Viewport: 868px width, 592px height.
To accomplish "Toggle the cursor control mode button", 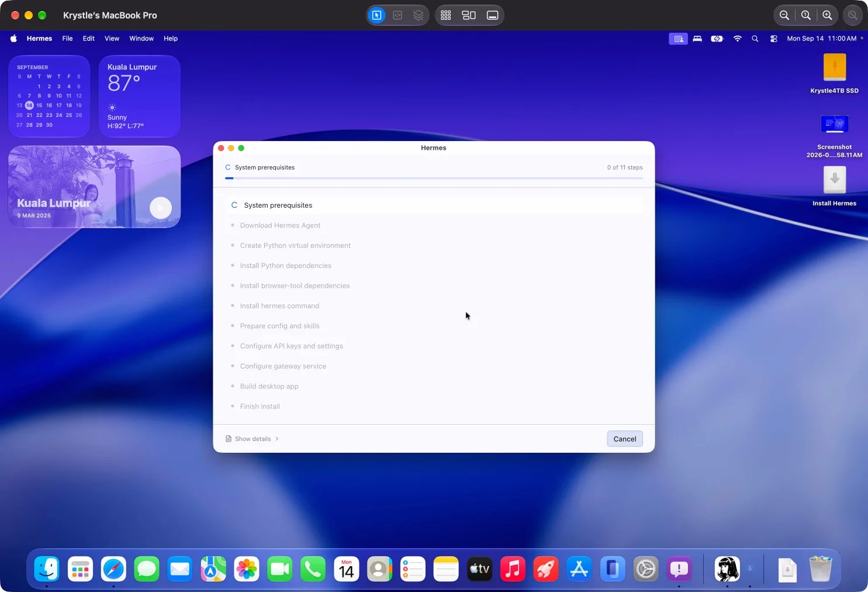I will pos(377,15).
